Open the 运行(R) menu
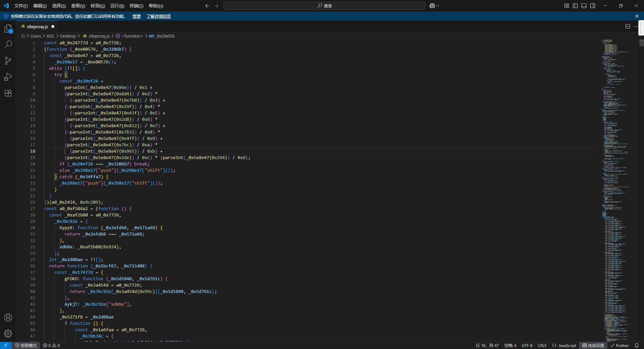This screenshot has height=349, width=644. pyautogui.click(x=117, y=6)
